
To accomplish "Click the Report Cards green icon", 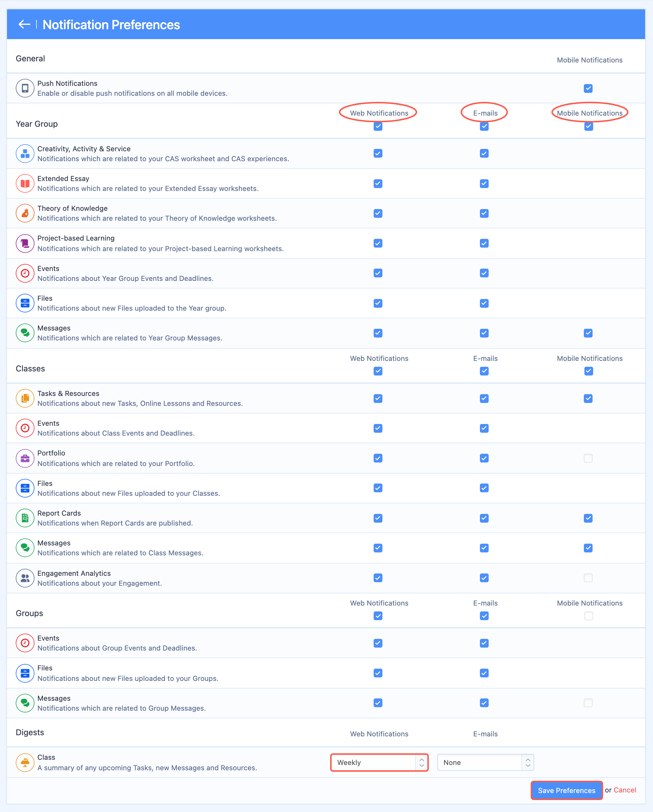I will [25, 518].
